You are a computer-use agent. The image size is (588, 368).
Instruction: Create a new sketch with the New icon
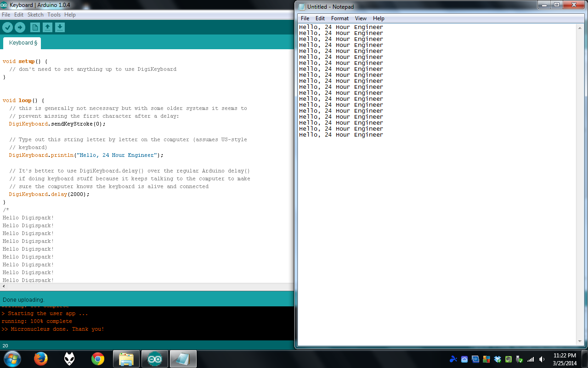click(35, 28)
